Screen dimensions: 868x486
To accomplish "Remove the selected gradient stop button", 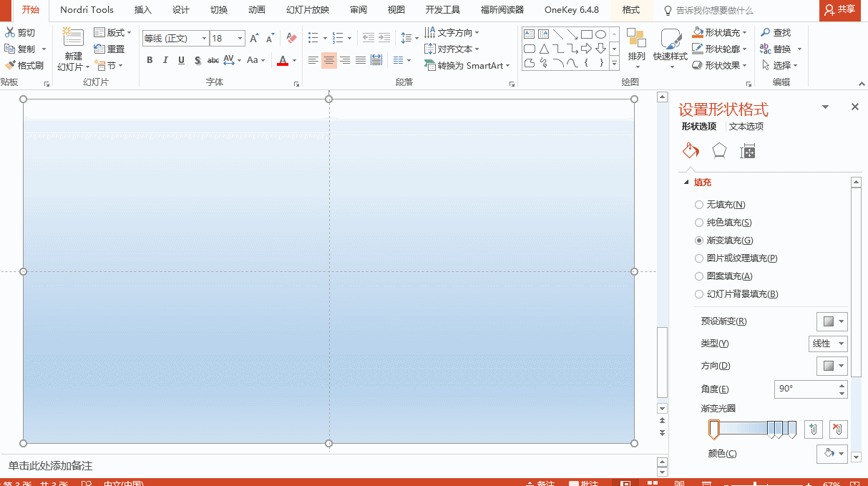I will pos(838,429).
